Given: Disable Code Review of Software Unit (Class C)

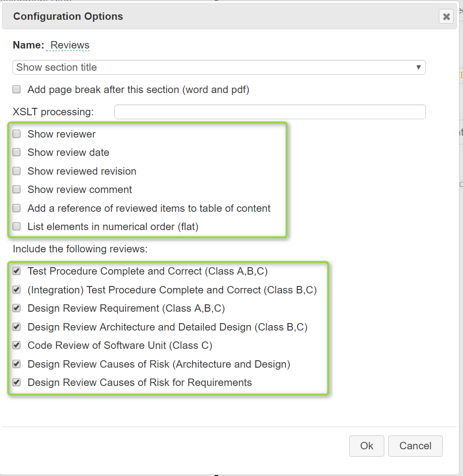Looking at the screenshot, I should (17, 345).
